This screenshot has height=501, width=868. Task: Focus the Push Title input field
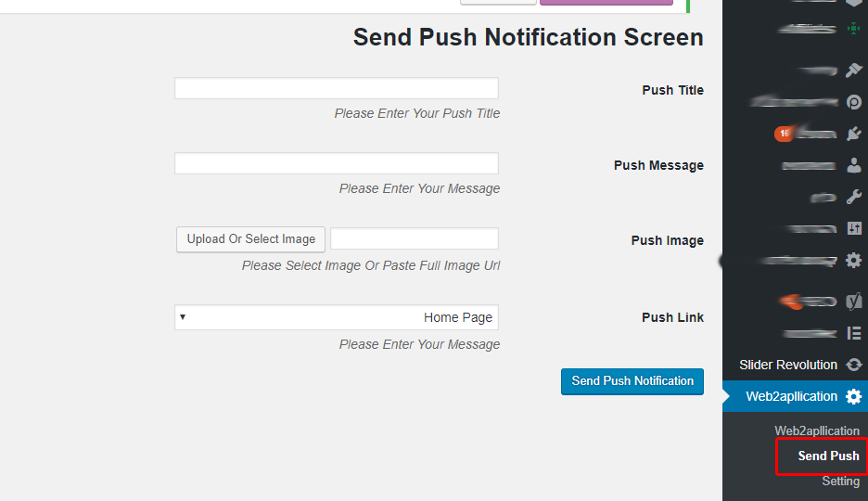coord(336,88)
